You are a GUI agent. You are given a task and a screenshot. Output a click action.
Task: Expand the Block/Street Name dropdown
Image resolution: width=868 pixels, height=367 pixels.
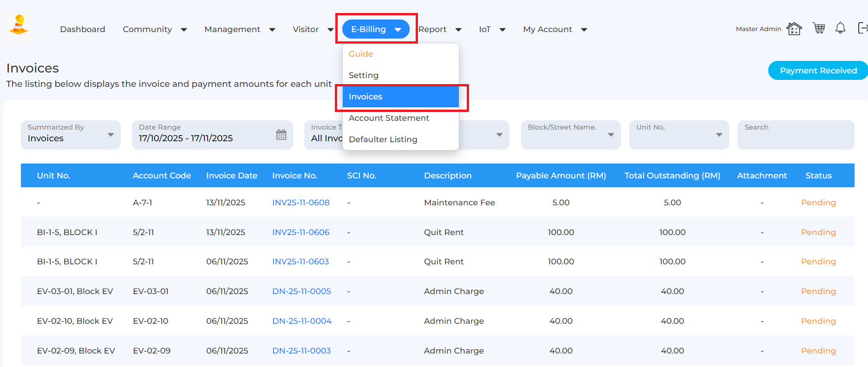click(570, 135)
